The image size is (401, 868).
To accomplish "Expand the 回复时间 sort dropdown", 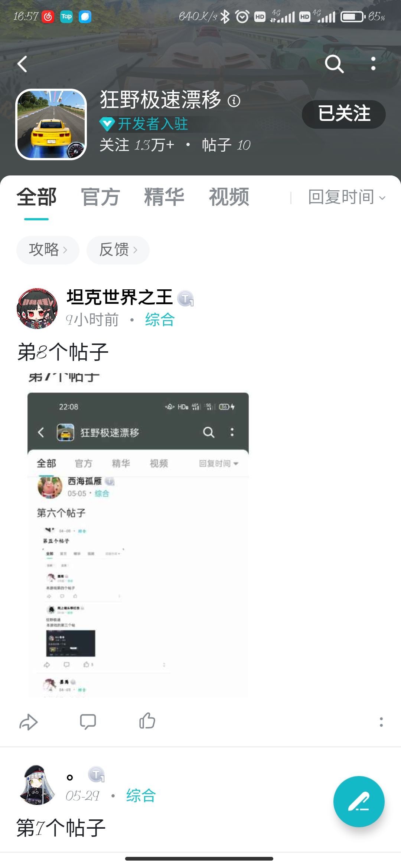I will [x=347, y=197].
